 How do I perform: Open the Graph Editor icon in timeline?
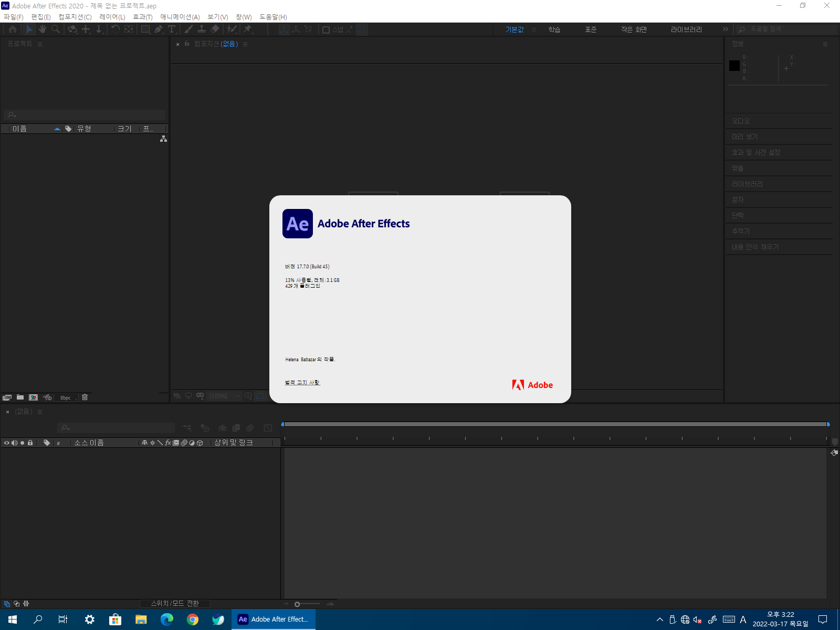[268, 428]
